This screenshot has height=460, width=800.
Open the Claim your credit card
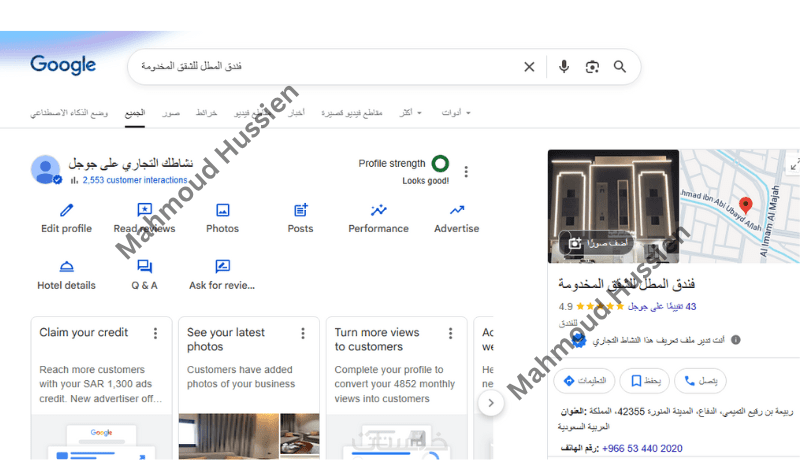pos(102,388)
